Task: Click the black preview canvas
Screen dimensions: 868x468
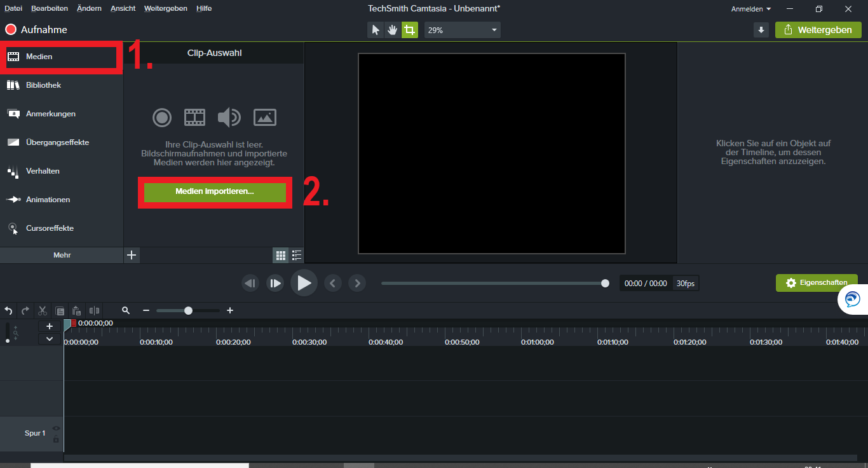Action: point(492,153)
